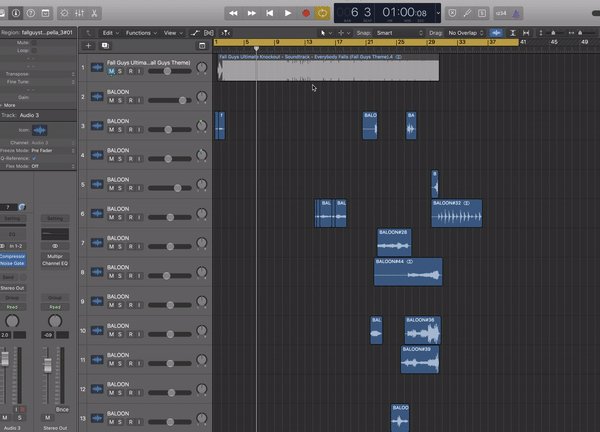Open the Freeze Mode Pre Fader dropdown
Image resolution: width=600 pixels, height=432 pixels.
click(x=53, y=150)
